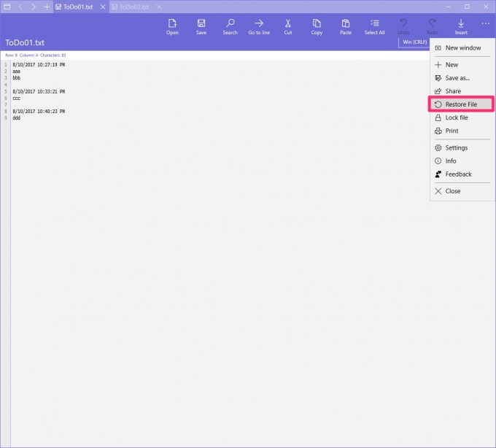Select Print from the menu

(x=462, y=131)
